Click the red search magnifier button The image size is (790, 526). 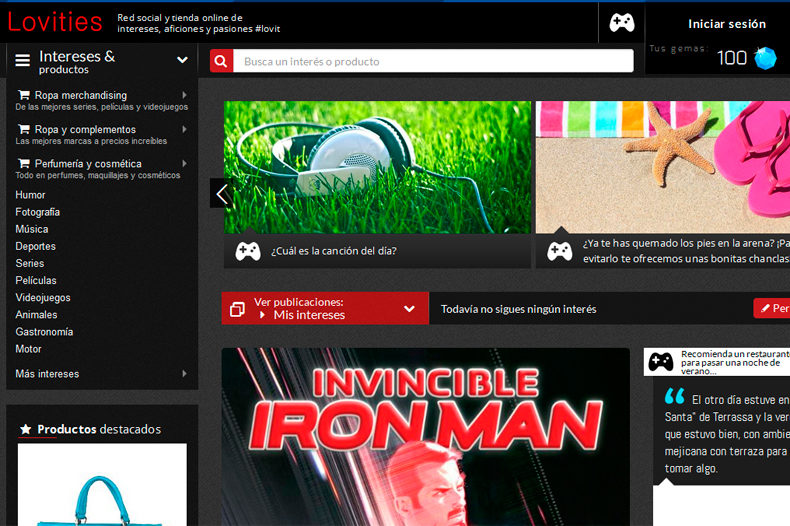point(221,61)
